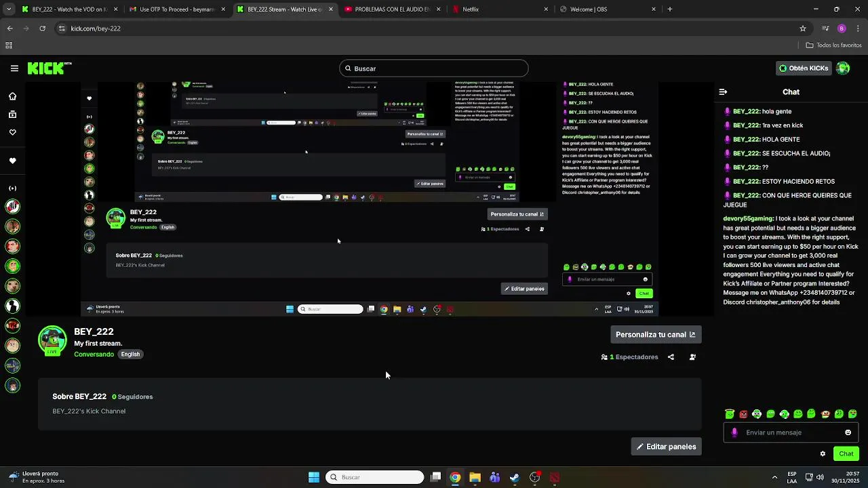Click 0 Seguidores follower count
This screenshot has width=868, height=488.
click(132, 397)
